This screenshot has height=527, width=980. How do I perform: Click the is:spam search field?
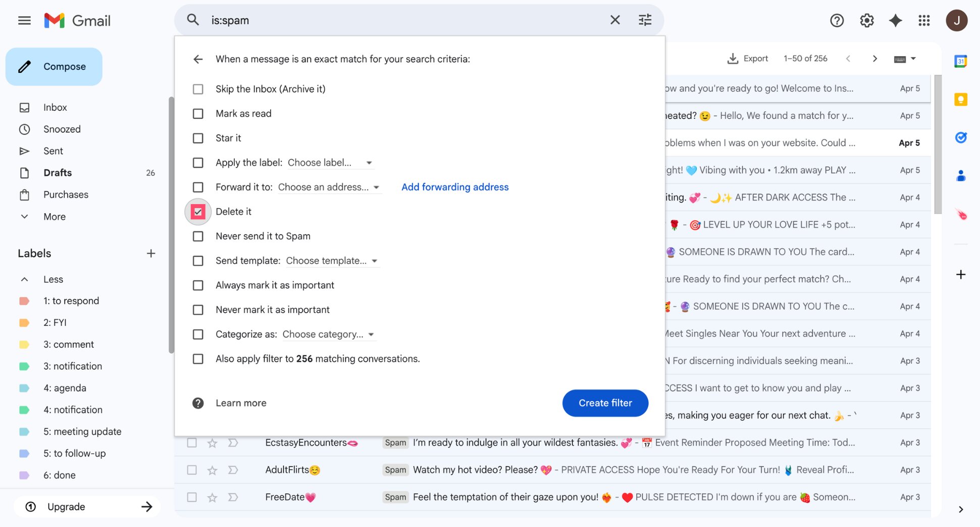pos(404,20)
